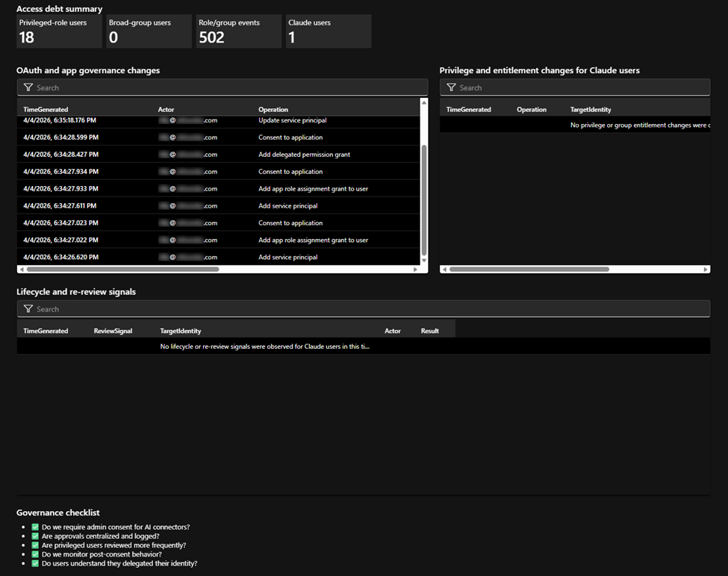Open the 'Add delegated permission grant' row
Screen dimensions: 728x576
304,155
